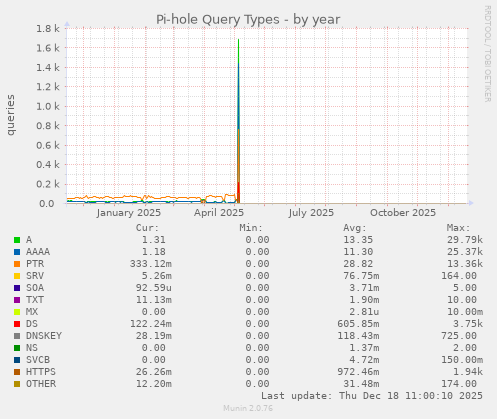
Task: Click the MX average value '2.81u'
Action: (x=364, y=312)
